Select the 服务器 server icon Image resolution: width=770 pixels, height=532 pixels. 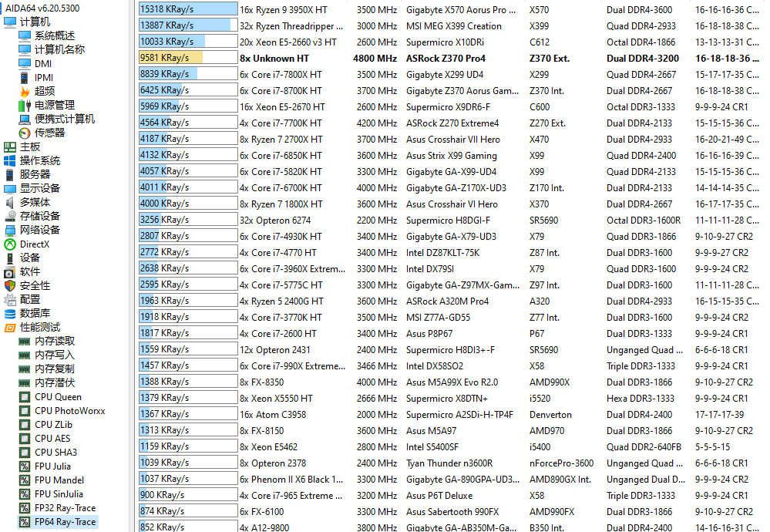click(x=10, y=174)
